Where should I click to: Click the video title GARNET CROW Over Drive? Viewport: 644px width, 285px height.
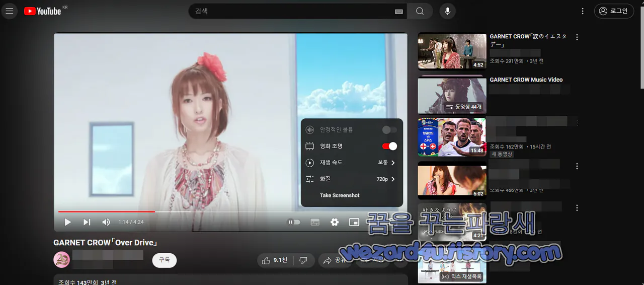[106, 243]
